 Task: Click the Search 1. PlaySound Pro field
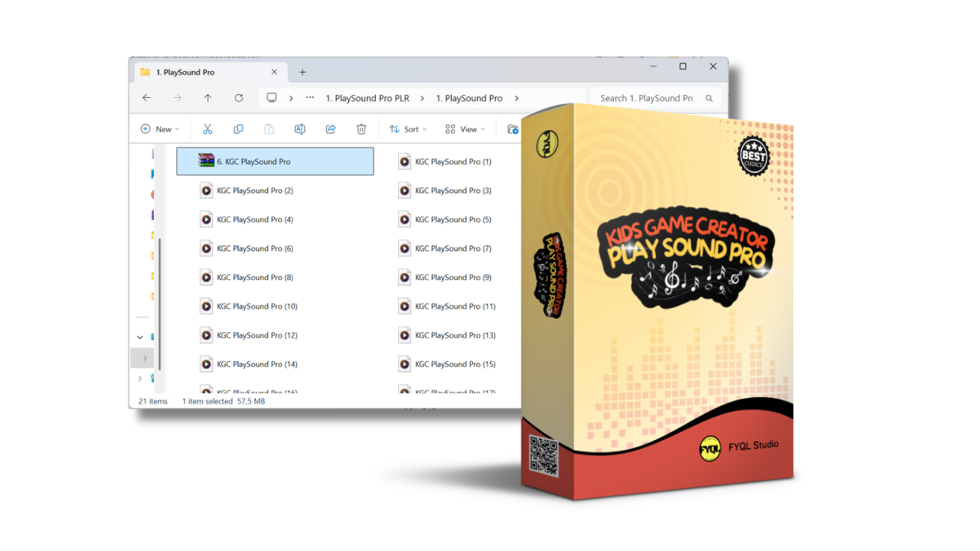tap(656, 98)
